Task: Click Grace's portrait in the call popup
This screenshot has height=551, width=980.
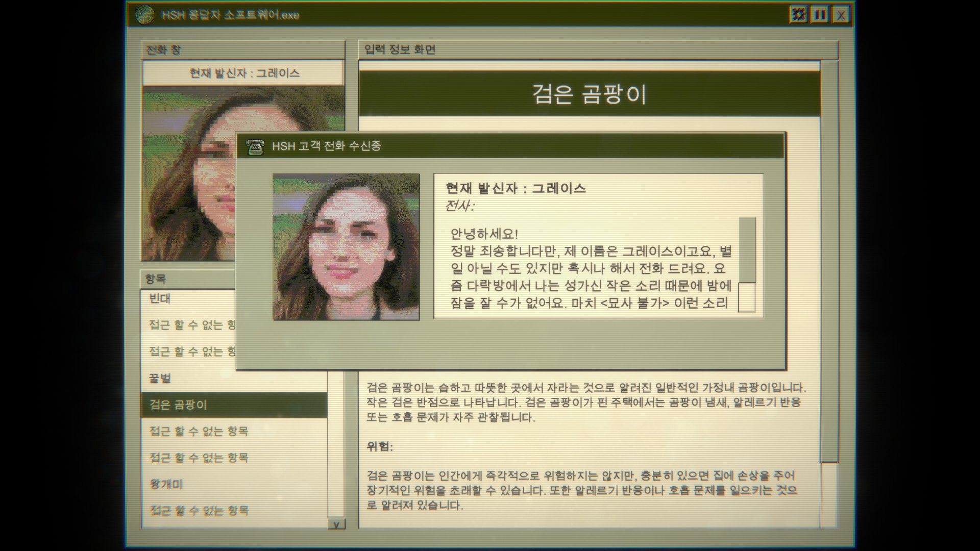Action: pos(346,247)
